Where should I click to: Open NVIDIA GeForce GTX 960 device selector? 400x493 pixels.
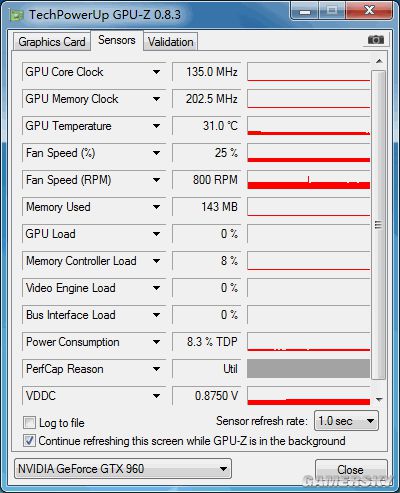pos(123,469)
